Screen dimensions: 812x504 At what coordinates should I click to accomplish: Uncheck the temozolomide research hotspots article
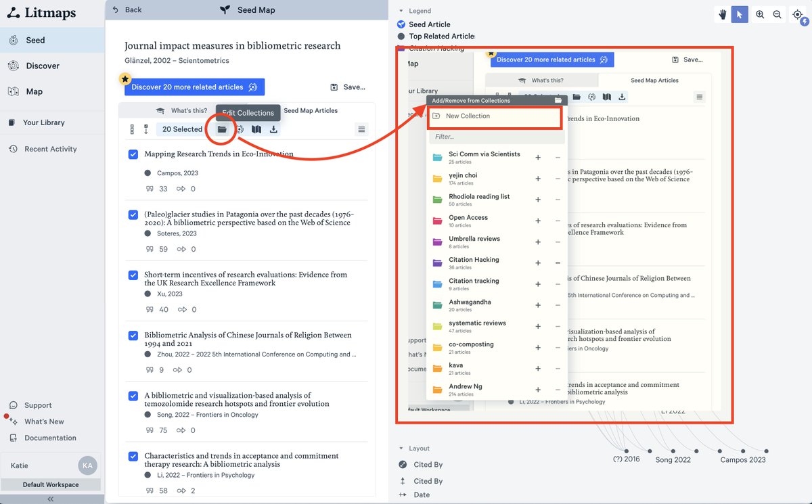[x=133, y=396]
